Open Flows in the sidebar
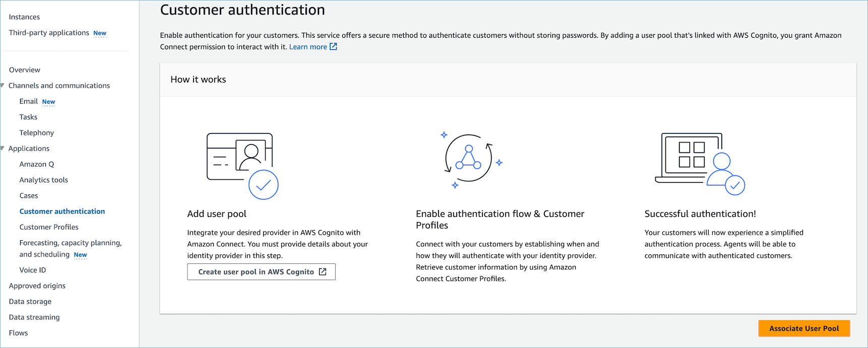The width and height of the screenshot is (868, 348). point(19,333)
